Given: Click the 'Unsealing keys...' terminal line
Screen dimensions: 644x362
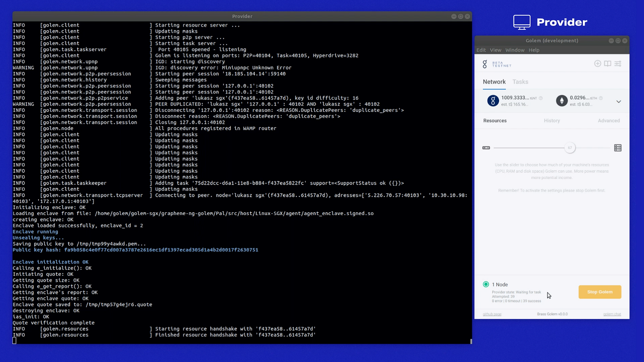Looking at the screenshot, I should tap(39, 238).
